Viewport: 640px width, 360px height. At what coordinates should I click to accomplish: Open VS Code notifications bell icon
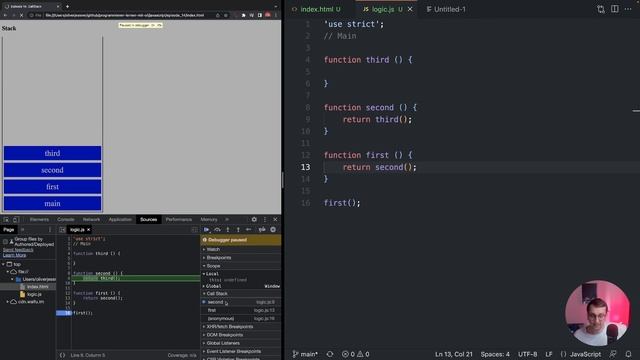point(628,354)
